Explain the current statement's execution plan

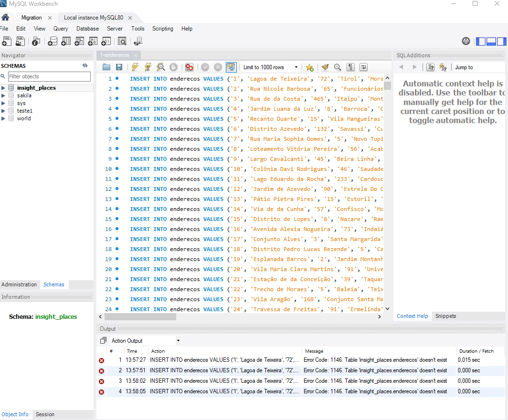[x=161, y=67]
